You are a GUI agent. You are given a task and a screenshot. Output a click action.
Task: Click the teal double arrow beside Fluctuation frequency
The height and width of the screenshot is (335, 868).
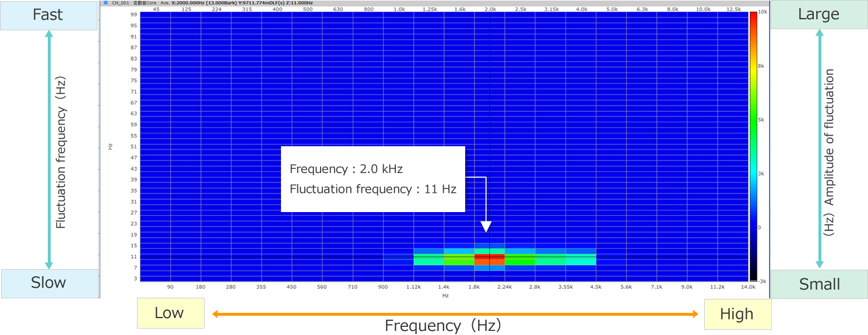tap(48, 149)
